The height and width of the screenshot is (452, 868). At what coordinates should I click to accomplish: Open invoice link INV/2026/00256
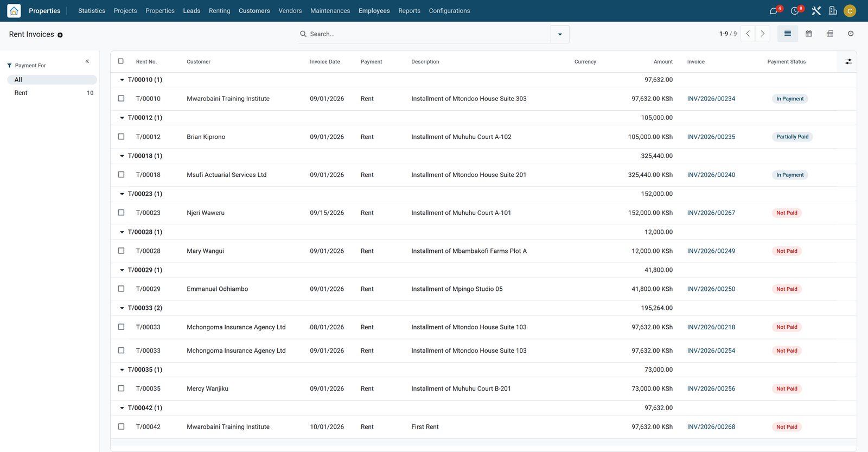click(x=711, y=389)
